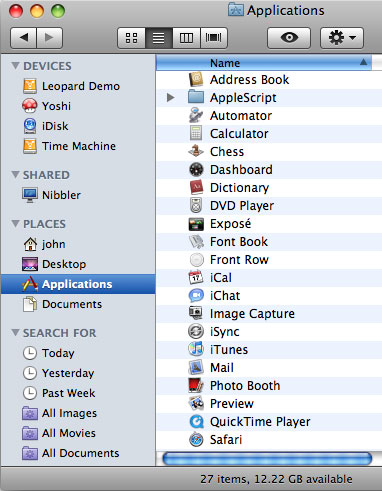382x491 pixels.
Task: Select the Preview app icon
Action: click(x=196, y=404)
